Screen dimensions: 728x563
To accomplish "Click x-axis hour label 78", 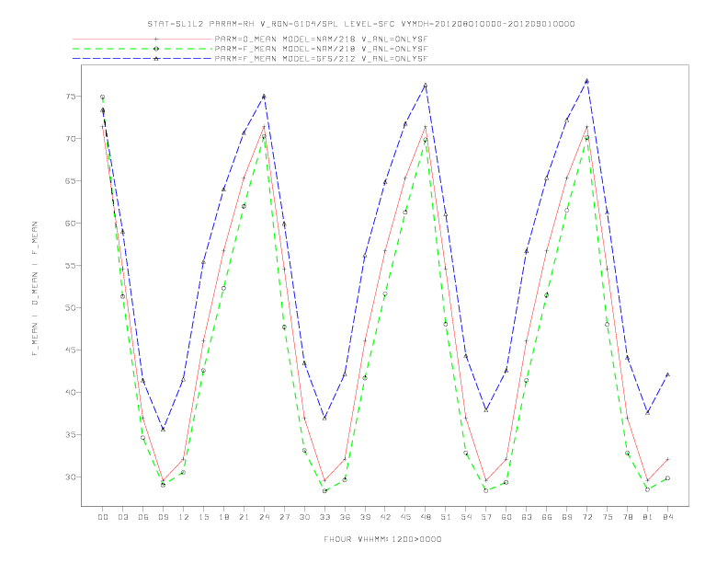I will pos(628,517).
